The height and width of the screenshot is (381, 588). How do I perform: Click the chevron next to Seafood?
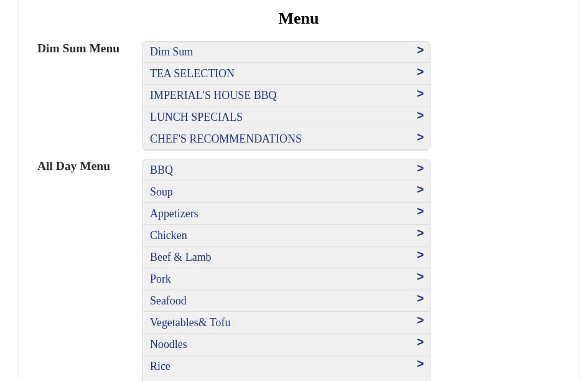coord(420,299)
